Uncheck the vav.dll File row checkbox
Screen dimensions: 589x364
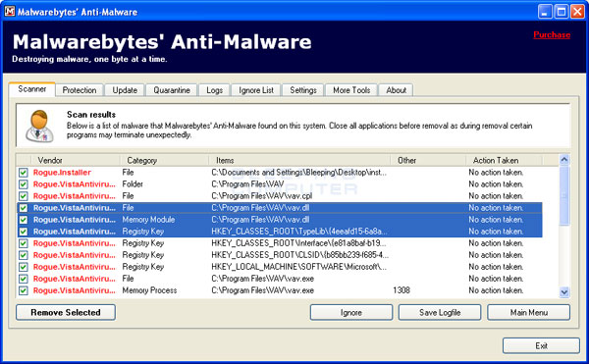click(24, 208)
